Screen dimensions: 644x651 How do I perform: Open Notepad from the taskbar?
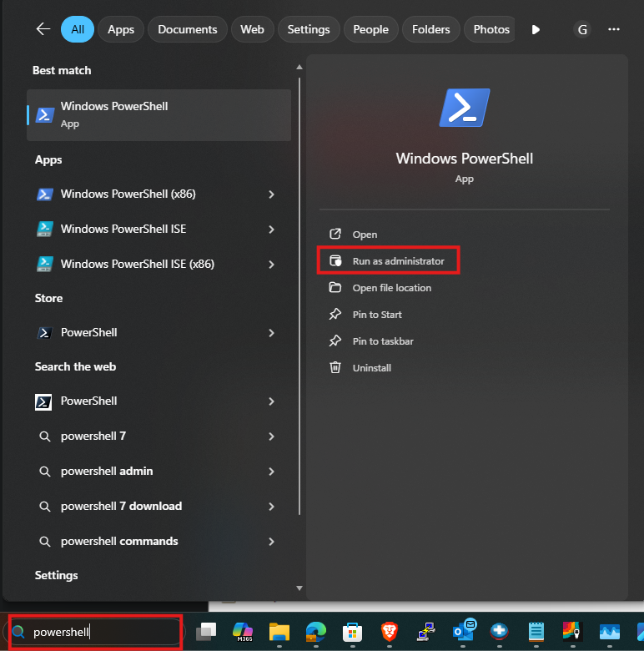tap(536, 632)
